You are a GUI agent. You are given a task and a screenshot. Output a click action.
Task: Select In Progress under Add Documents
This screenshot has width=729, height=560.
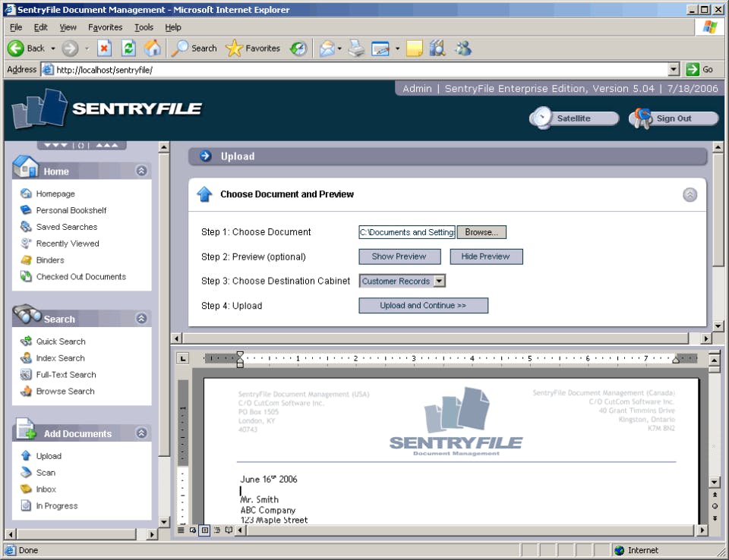[56, 505]
